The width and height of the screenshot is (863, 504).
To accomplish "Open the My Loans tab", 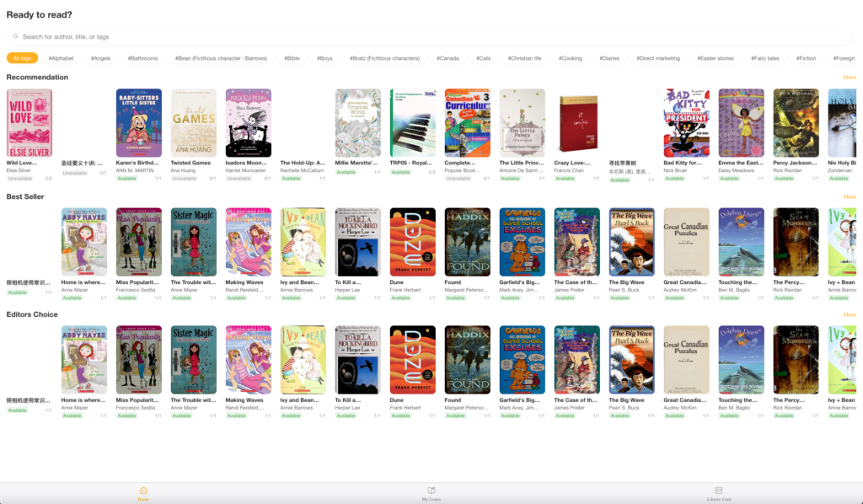I will tap(431, 493).
